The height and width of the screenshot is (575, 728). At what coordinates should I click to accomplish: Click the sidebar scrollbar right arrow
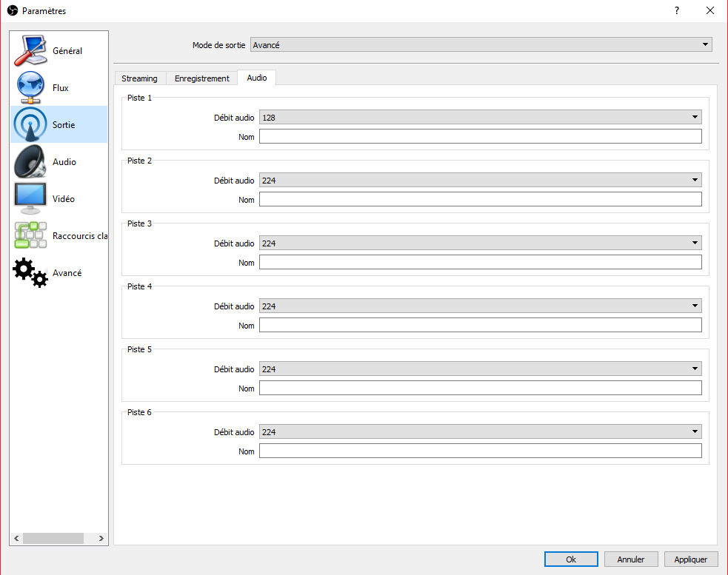coord(101,538)
